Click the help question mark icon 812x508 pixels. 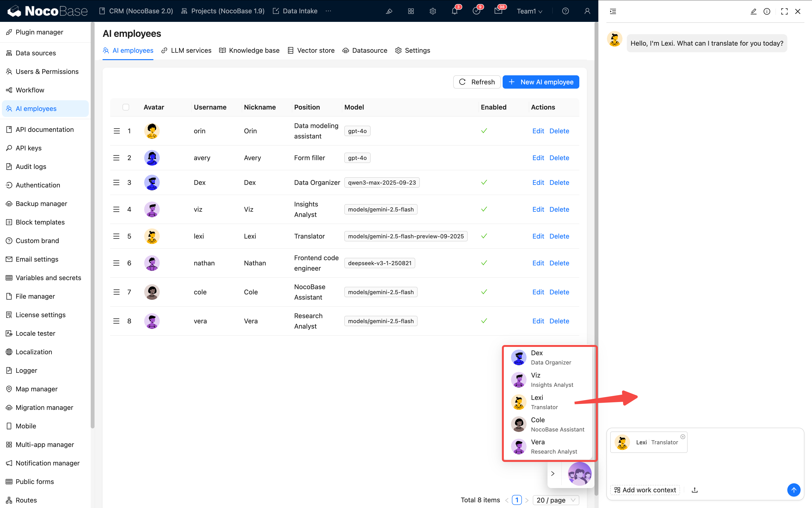pyautogui.click(x=565, y=11)
